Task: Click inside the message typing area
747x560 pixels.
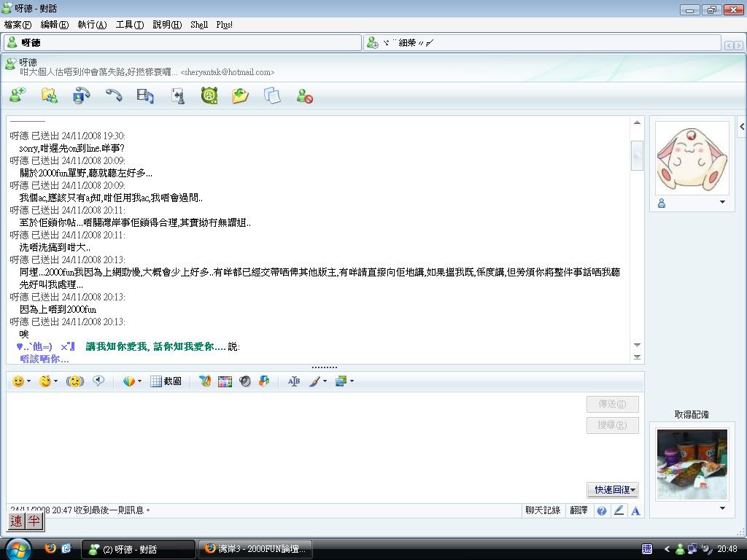Action: click(x=292, y=445)
